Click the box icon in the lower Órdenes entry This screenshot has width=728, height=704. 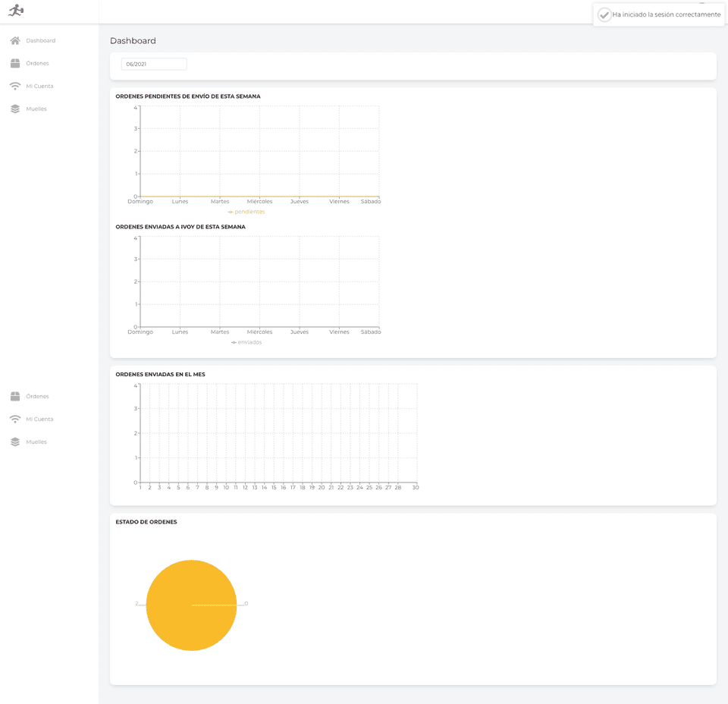click(x=15, y=397)
